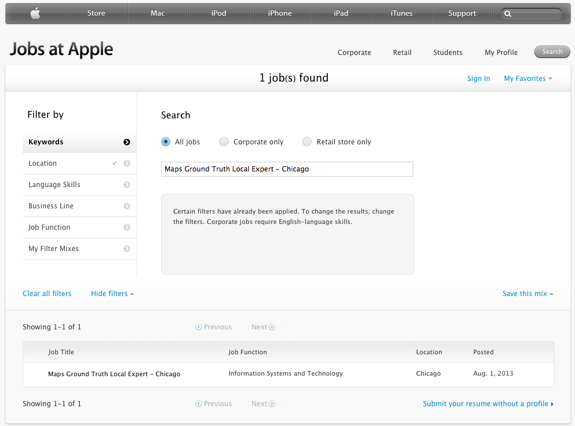Image resolution: width=575 pixels, height=426 pixels.
Task: Click the Apple logo home icon
Action: click(x=35, y=14)
